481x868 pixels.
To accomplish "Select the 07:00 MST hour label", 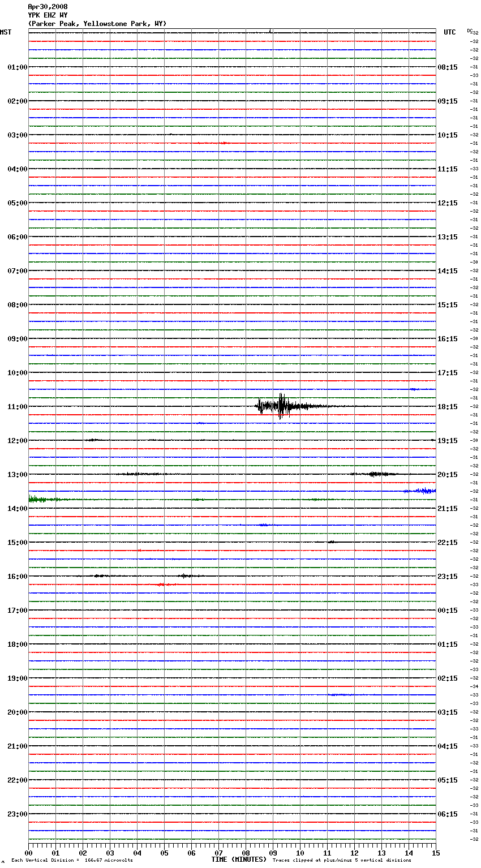I will (x=17, y=271).
